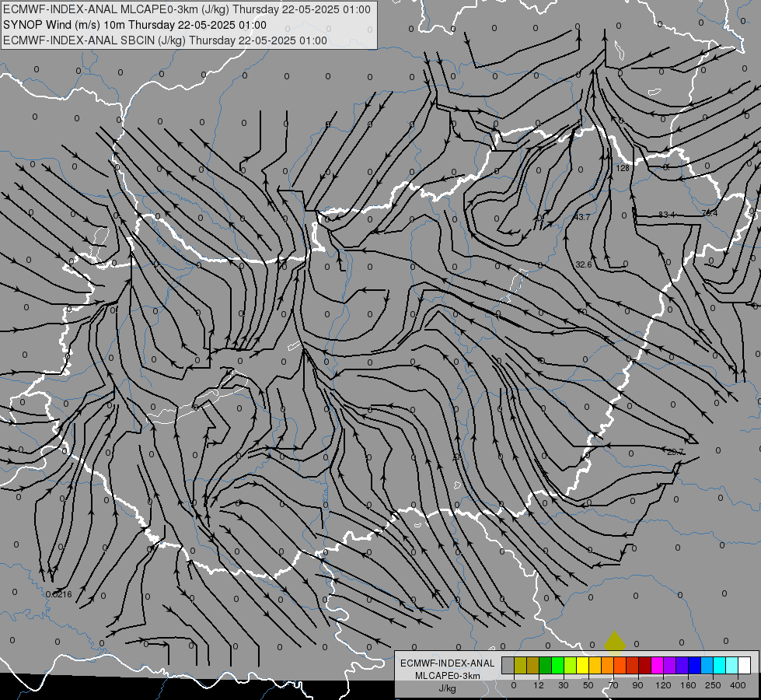Select the bright green legend swatch

(557, 665)
